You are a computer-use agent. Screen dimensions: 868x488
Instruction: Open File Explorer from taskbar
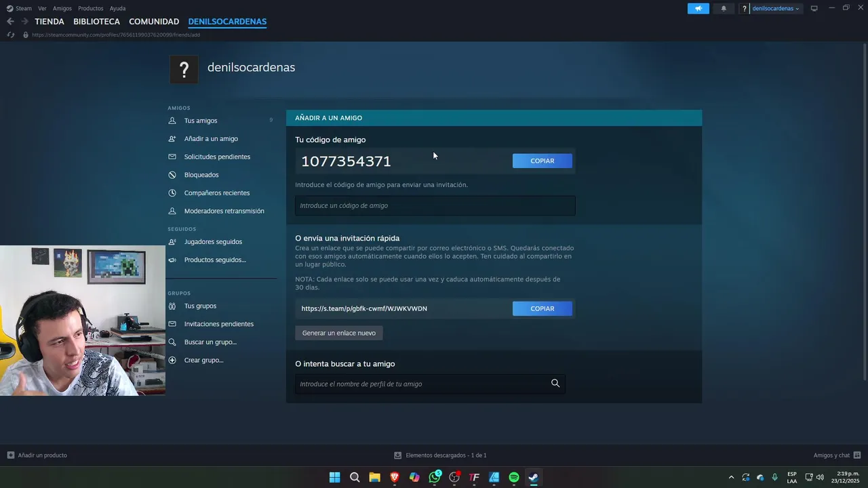pyautogui.click(x=374, y=477)
